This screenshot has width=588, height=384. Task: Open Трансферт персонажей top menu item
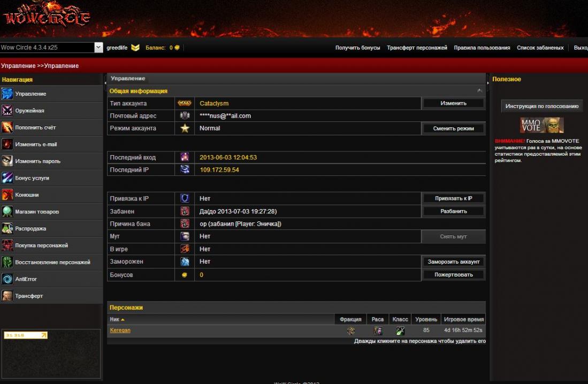(417, 48)
